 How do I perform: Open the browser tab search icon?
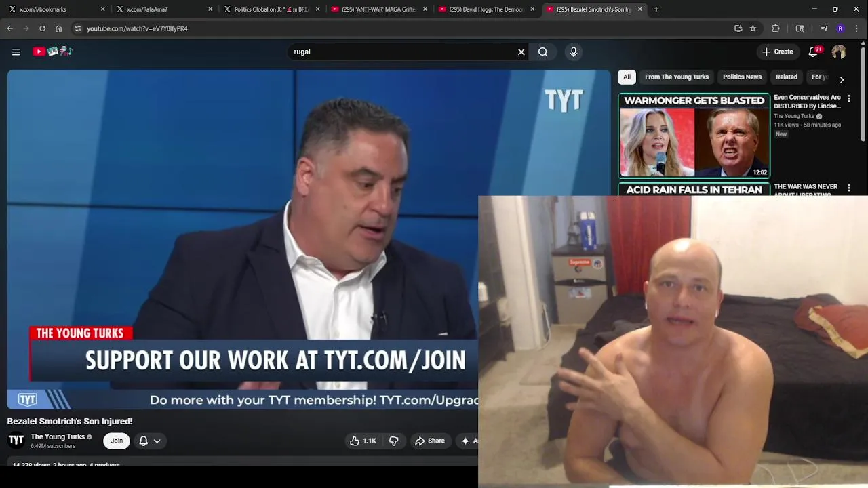coord(800,28)
